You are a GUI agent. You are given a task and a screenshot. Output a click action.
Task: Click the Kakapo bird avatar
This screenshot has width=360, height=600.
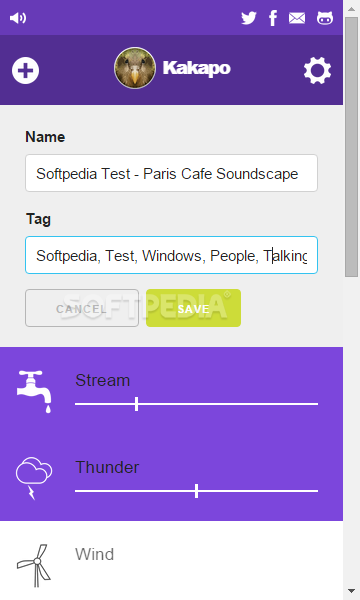(135, 68)
